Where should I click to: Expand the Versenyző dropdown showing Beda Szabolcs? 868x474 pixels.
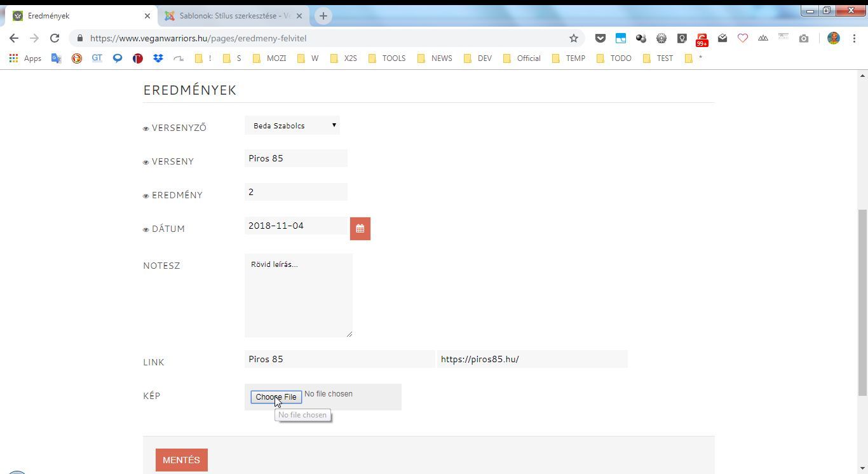coord(292,125)
